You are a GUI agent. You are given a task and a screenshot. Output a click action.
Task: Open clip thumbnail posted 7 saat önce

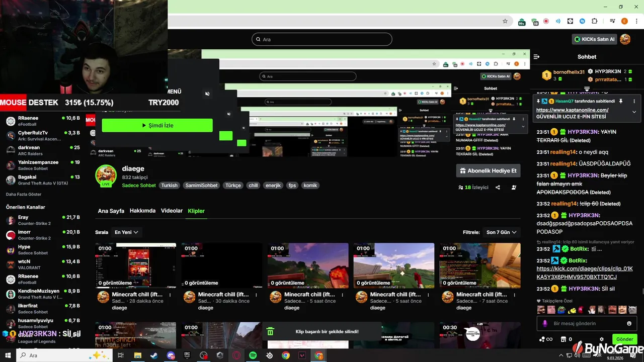(480, 265)
